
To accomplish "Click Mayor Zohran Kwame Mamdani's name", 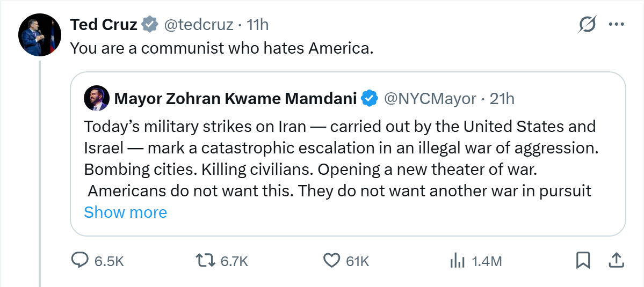I will pyautogui.click(x=236, y=99).
